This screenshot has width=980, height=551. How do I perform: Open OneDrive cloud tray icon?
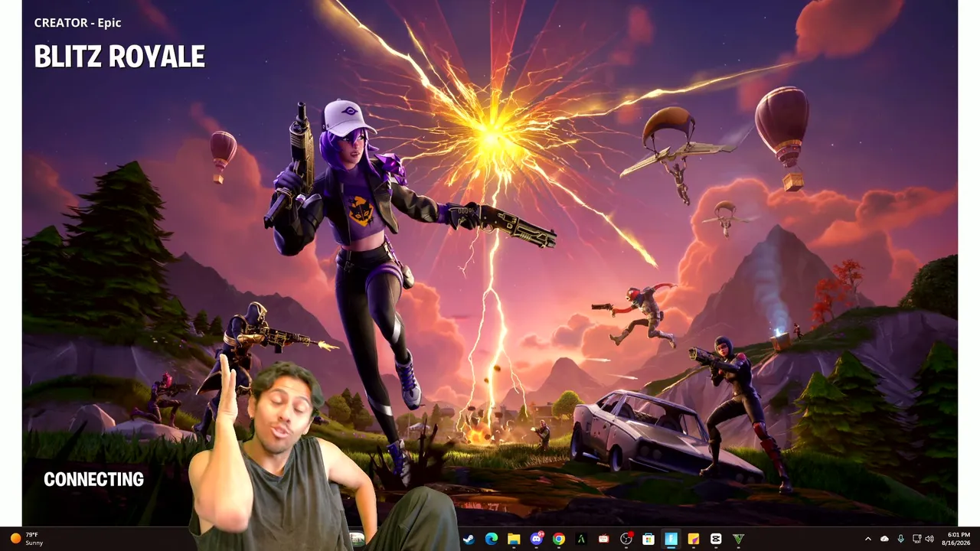tap(884, 540)
